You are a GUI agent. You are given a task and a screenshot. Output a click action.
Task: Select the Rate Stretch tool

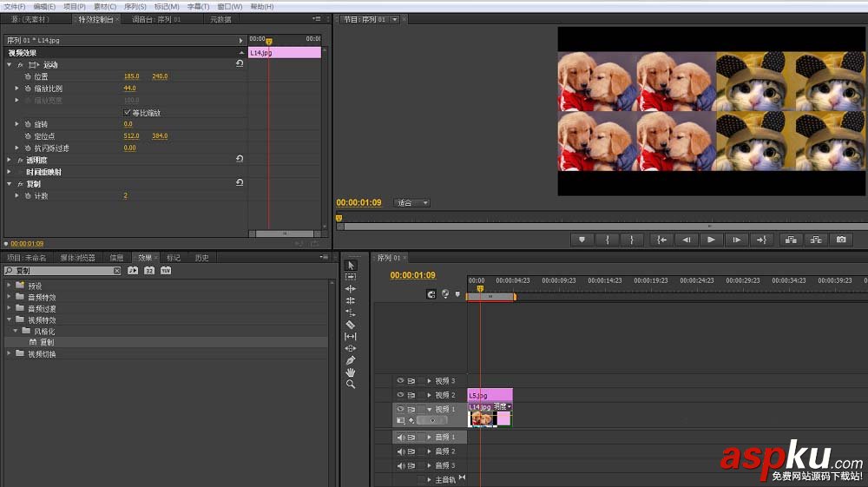click(351, 313)
